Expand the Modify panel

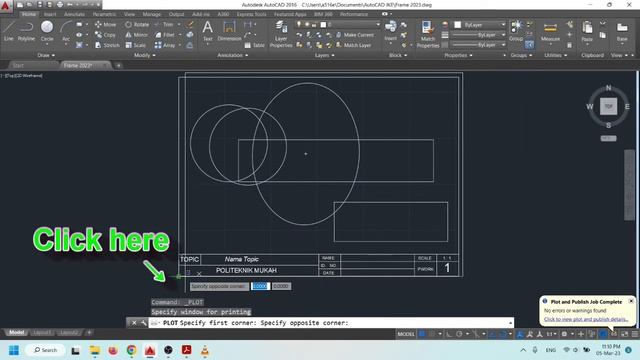(144, 55)
